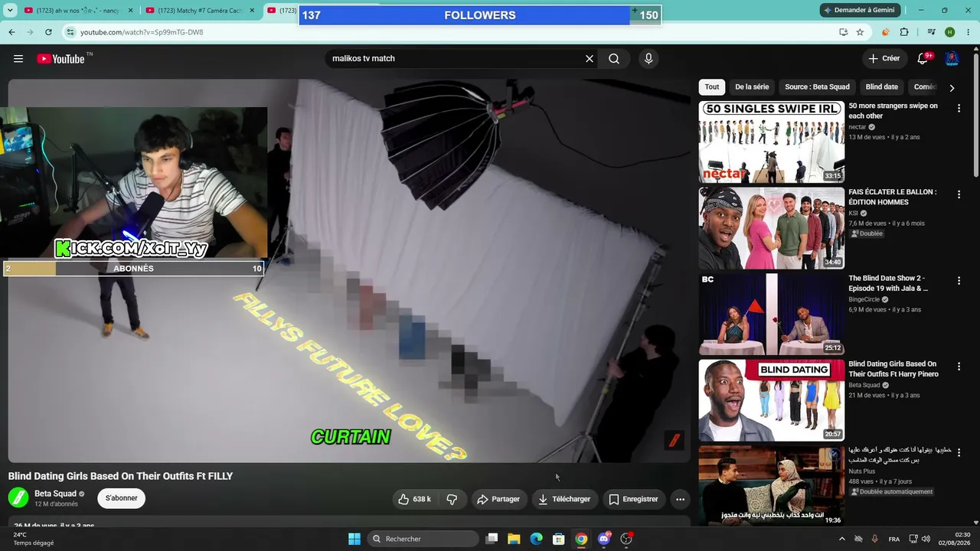This screenshot has width=980, height=551.
Task: Open the YouTube guide hamburger menu
Action: (18, 59)
